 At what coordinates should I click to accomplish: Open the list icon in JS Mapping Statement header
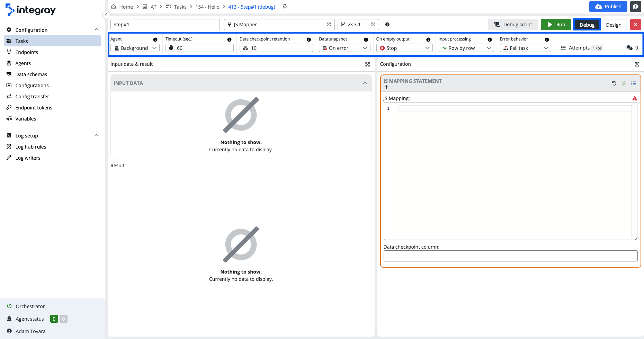tap(633, 83)
